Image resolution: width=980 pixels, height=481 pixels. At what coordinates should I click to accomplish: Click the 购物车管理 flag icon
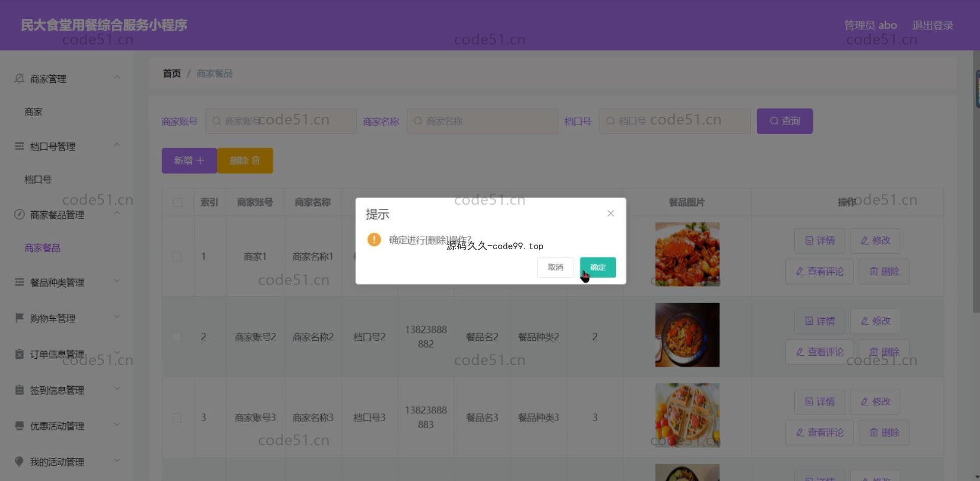click(x=19, y=318)
